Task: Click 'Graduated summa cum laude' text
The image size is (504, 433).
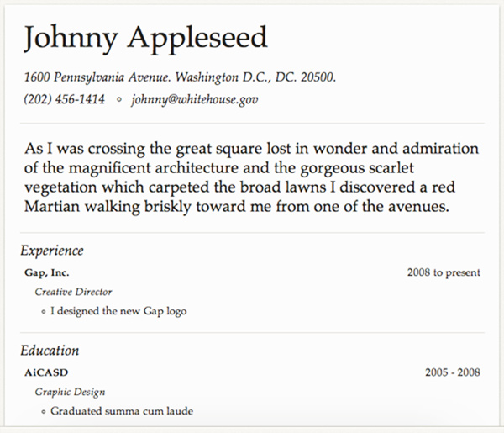Action: click(x=122, y=411)
